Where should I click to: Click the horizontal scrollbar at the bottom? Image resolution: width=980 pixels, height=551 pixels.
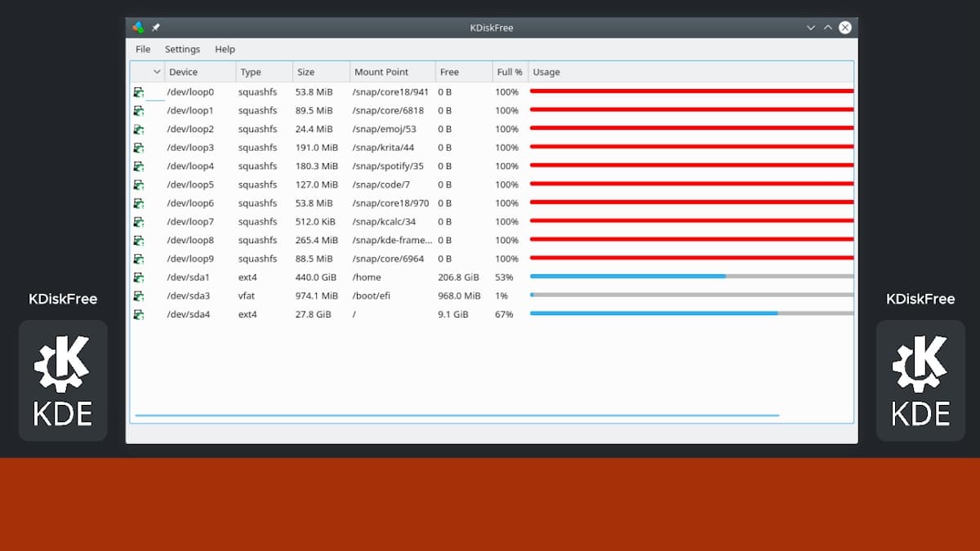click(457, 415)
